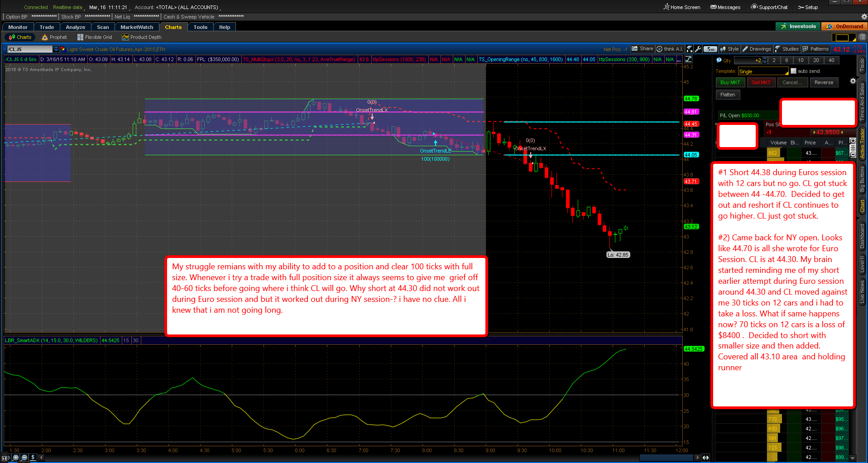The image size is (868, 463).
Task: Open the Times And Sales side tab
Action: pyautogui.click(x=863, y=101)
